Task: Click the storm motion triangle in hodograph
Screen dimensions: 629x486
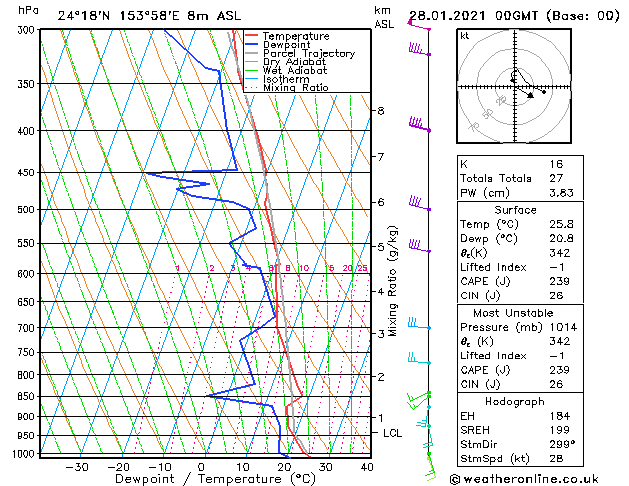Action: [x=530, y=95]
